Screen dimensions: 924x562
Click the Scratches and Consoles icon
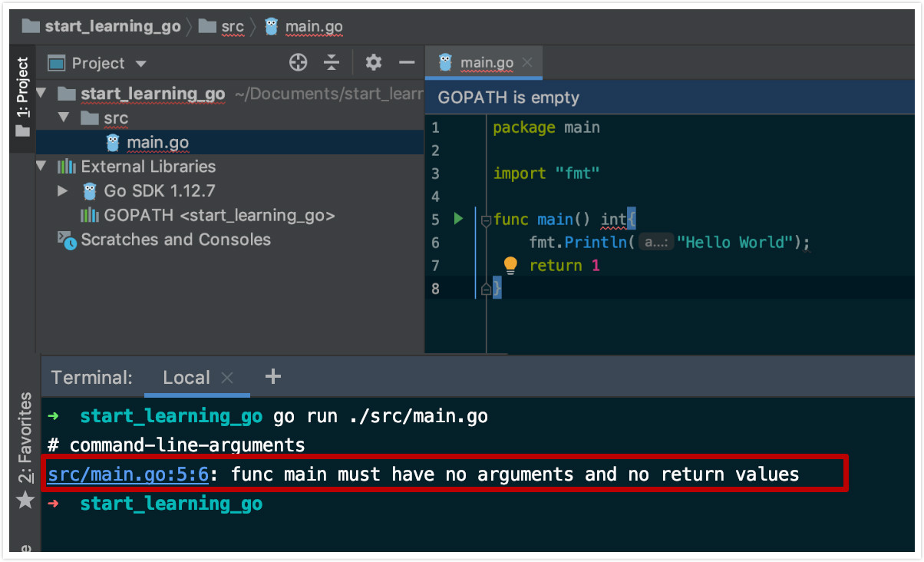68,240
